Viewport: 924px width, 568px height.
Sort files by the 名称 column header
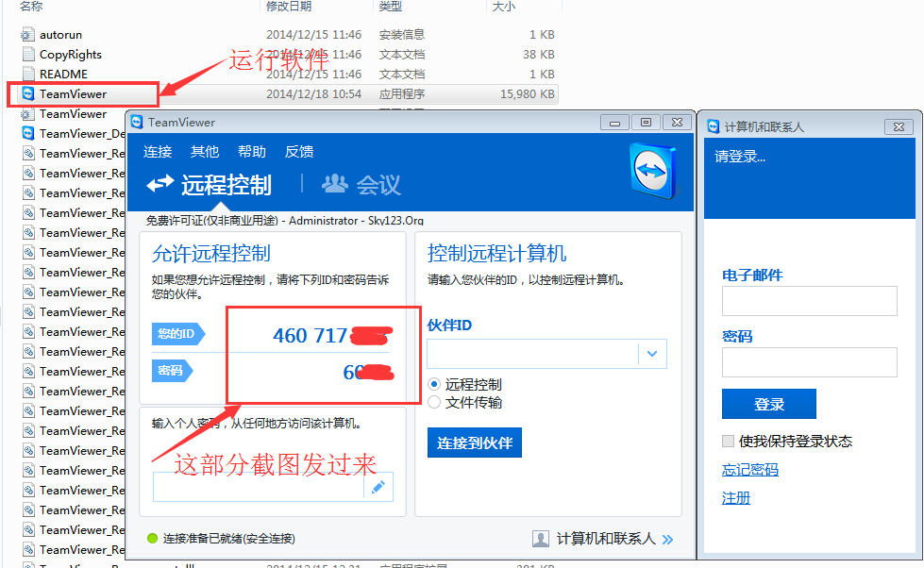pyautogui.click(x=31, y=7)
